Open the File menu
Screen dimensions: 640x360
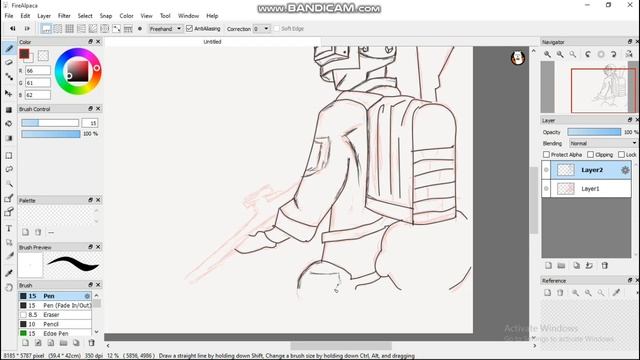point(9,16)
